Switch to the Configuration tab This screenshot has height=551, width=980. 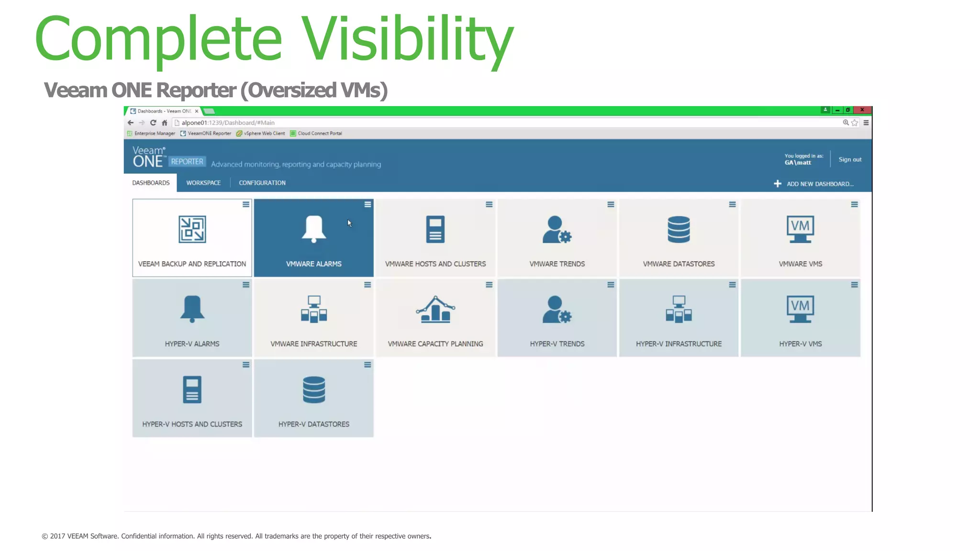262,183
